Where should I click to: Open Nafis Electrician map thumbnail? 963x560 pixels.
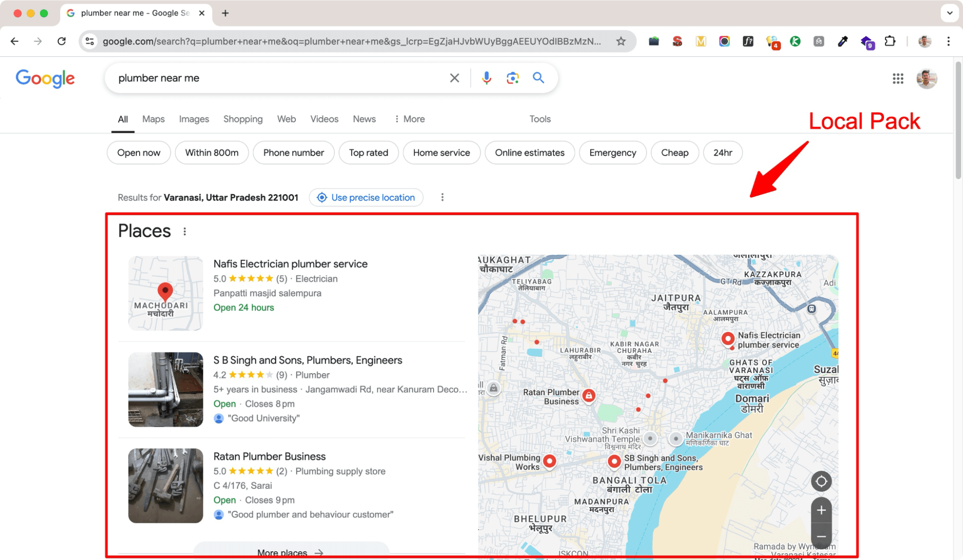[165, 293]
